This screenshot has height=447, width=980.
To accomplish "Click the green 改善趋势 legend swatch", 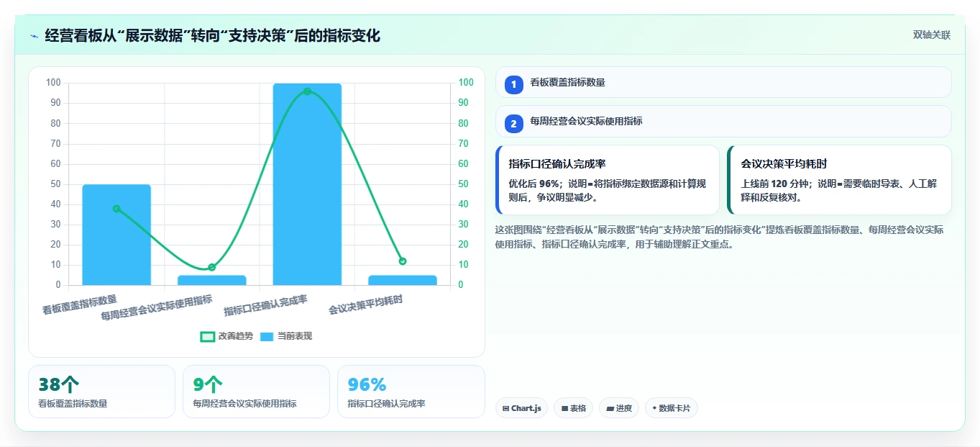I will [207, 336].
